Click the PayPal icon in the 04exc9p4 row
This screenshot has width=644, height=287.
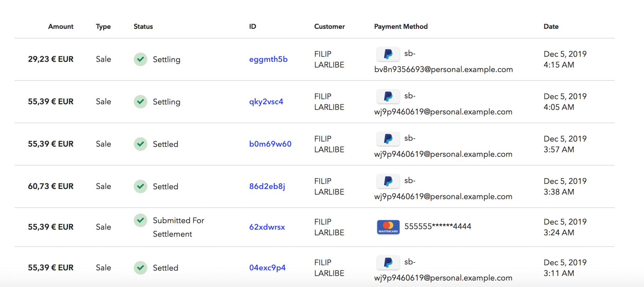tap(388, 262)
